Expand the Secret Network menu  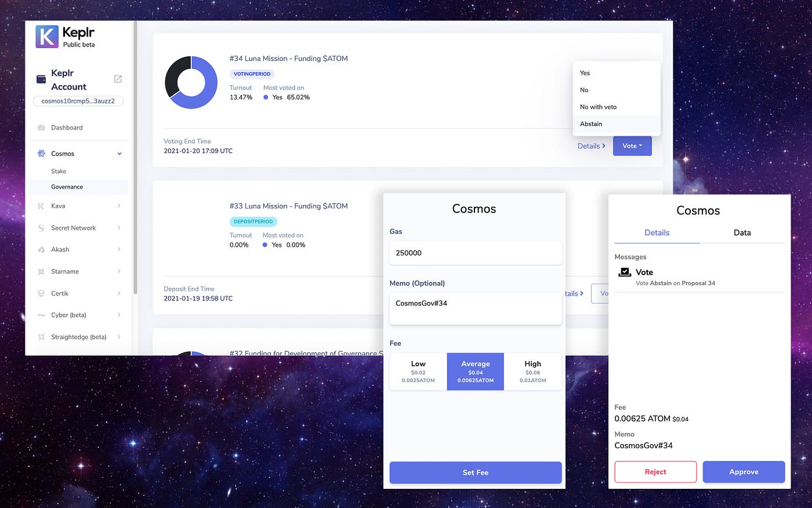[119, 228]
